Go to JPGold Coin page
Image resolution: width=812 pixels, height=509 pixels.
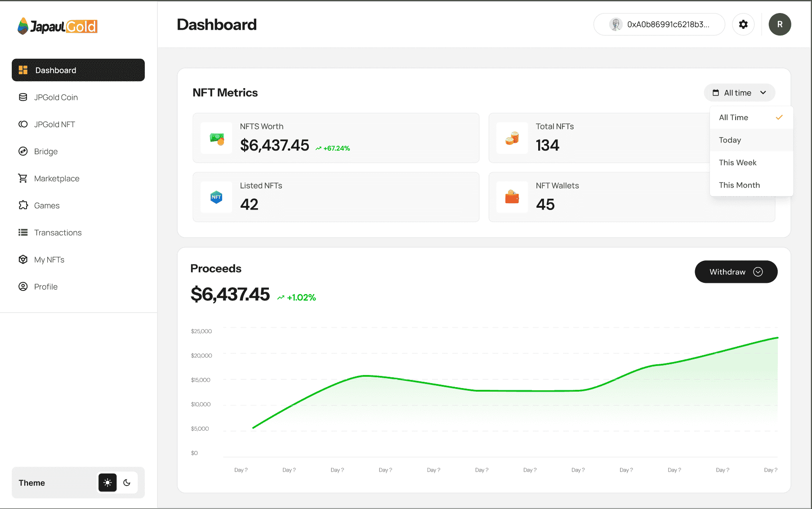[78, 97]
